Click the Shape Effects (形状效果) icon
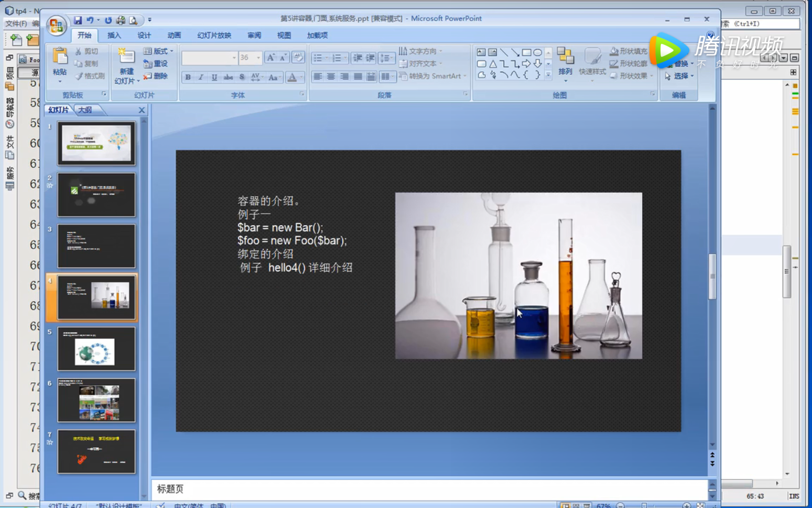This screenshot has width=812, height=508. point(614,76)
